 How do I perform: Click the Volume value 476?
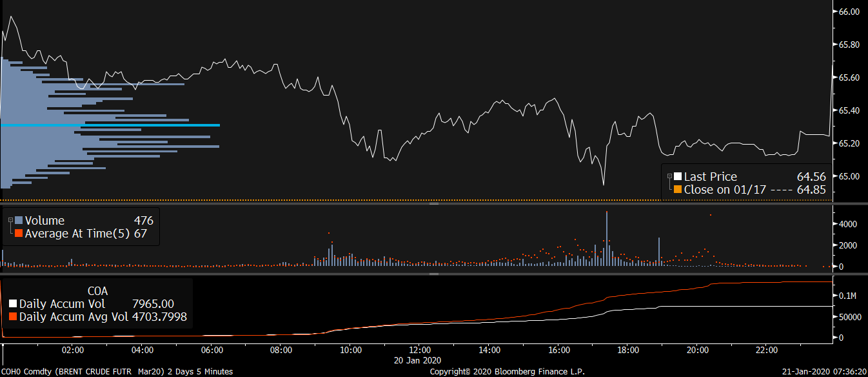[x=143, y=221]
